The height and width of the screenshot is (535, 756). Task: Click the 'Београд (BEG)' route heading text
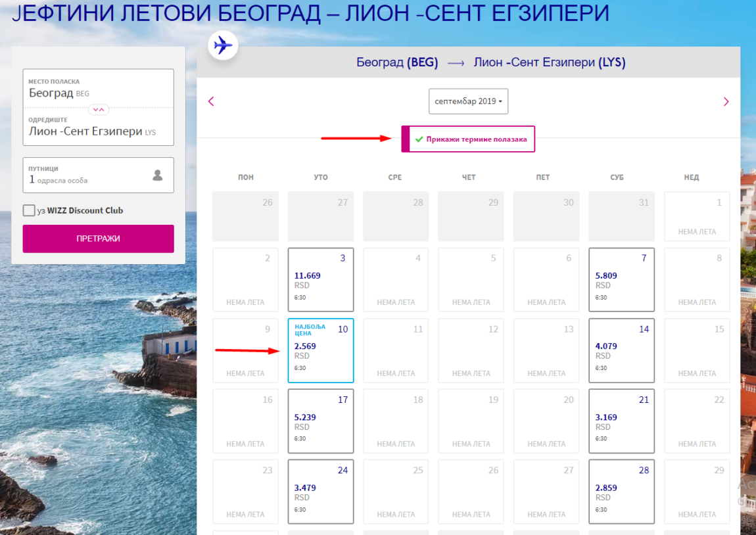(397, 62)
